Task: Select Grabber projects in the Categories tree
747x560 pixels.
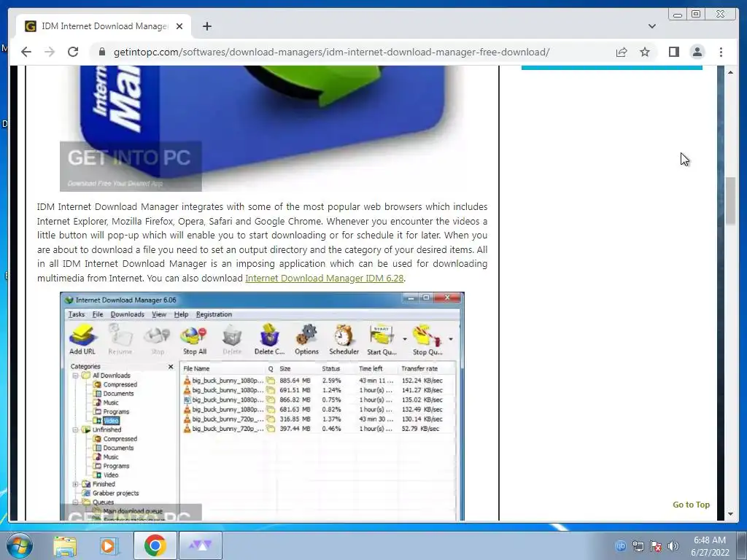Action: (115, 493)
